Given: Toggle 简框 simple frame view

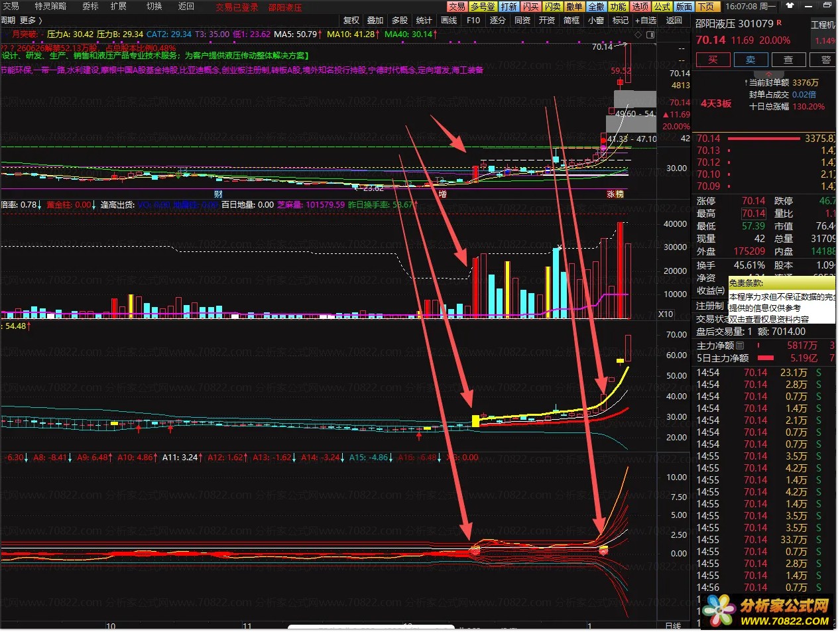Looking at the screenshot, I should point(571,21).
